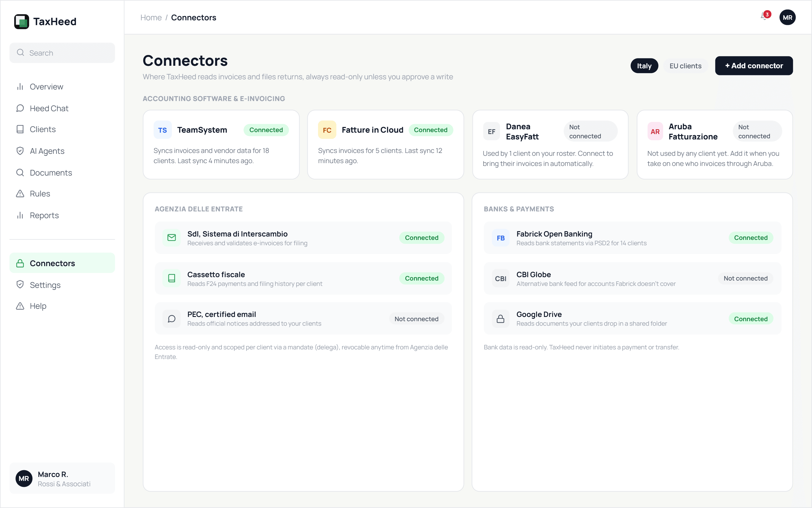Select Connectors in sidebar
This screenshot has width=812, height=508.
pos(62,263)
